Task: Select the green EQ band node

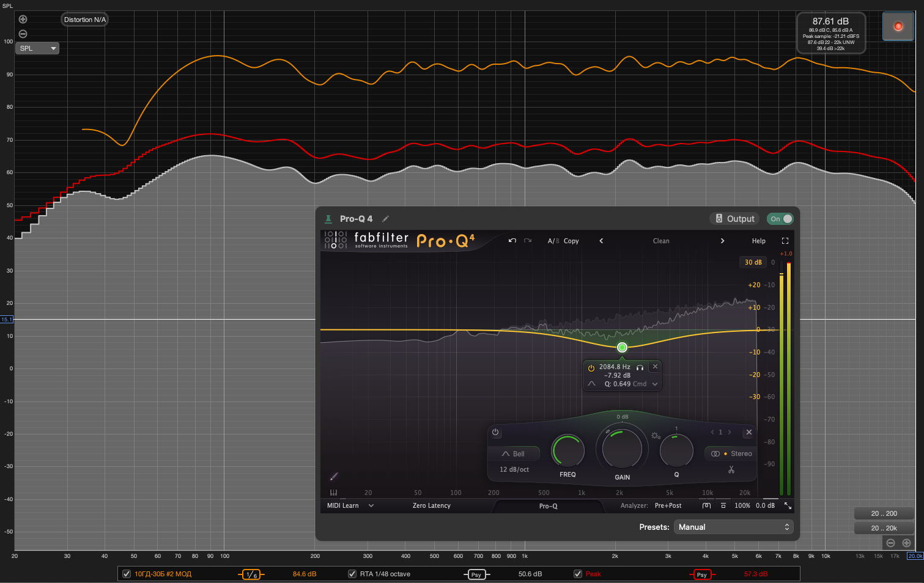Action: [x=622, y=347]
